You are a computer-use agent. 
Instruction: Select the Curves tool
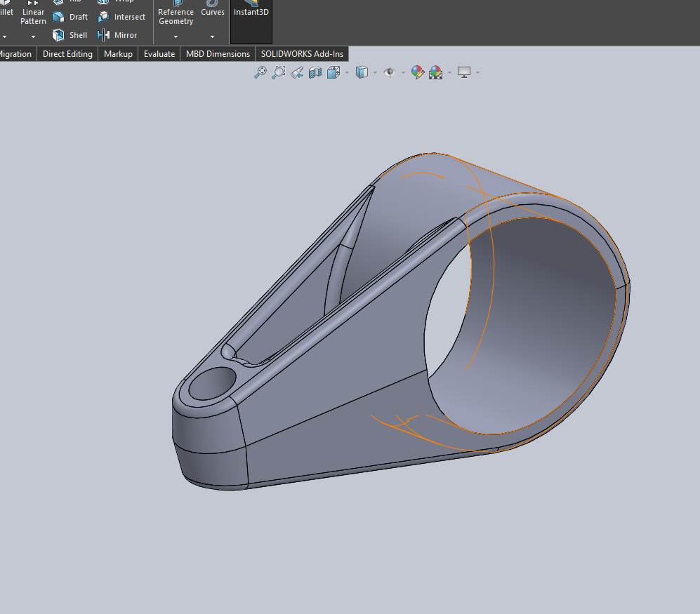coord(212,12)
